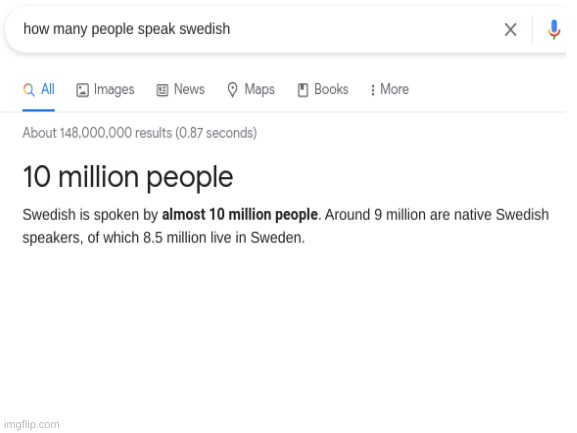Click the three-dot icon beside More
The image size is (577, 433).
tap(373, 90)
